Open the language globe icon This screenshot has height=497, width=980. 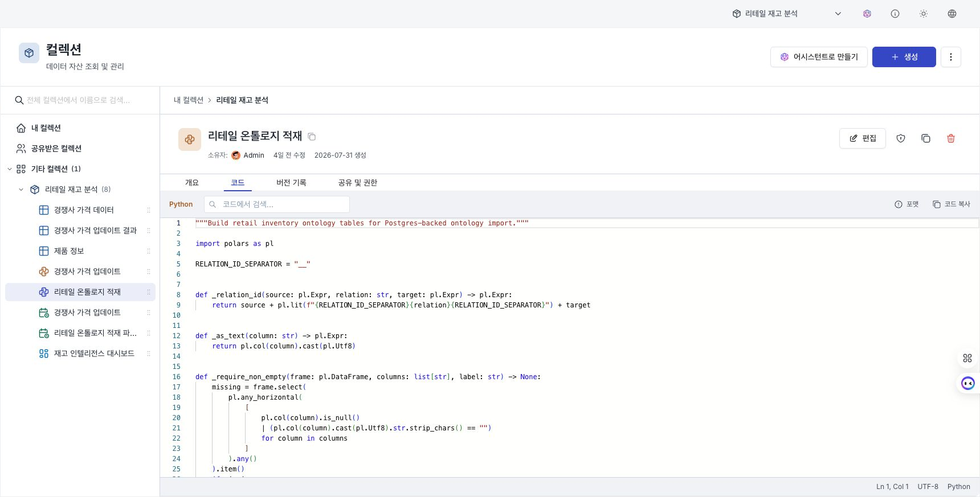pyautogui.click(x=952, y=14)
